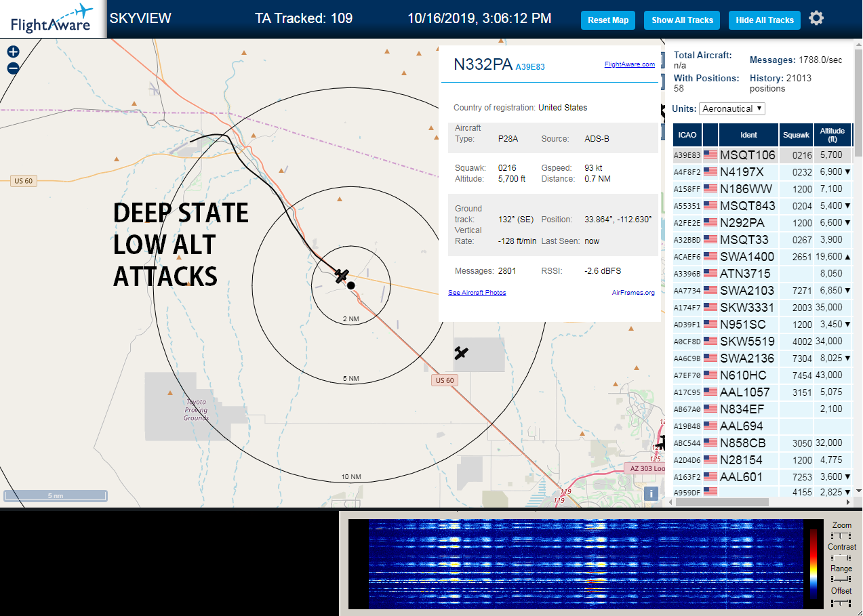Sort table by Ident column header

click(749, 135)
